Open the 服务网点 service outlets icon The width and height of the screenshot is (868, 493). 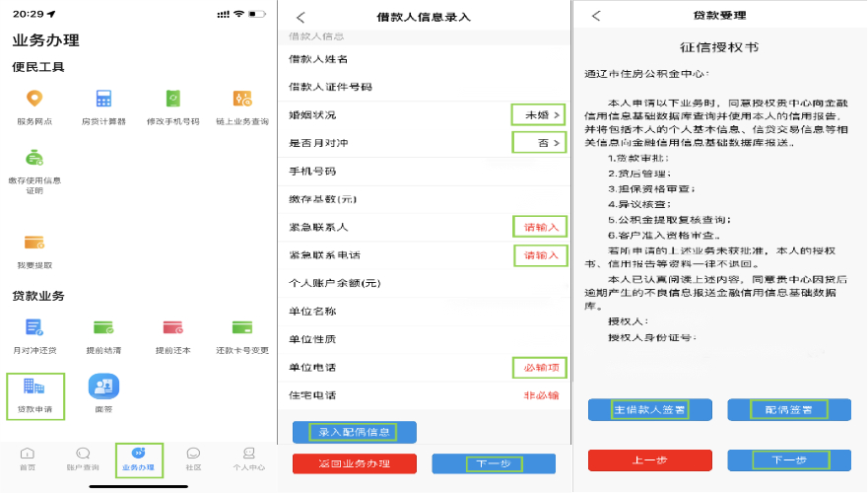tap(34, 99)
